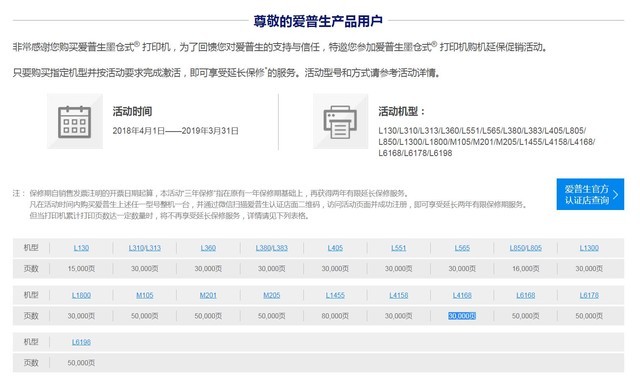The image size is (640, 381).
Task: Open the L4168 model link
Action: (462, 295)
